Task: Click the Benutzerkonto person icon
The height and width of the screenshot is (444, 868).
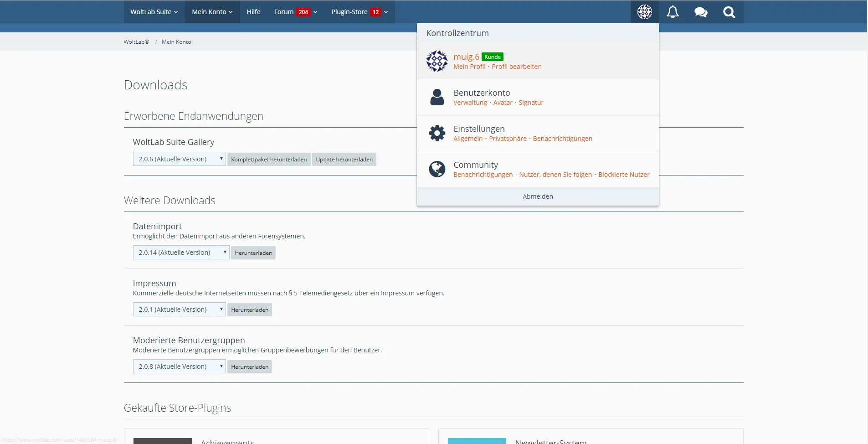Action: (x=437, y=97)
